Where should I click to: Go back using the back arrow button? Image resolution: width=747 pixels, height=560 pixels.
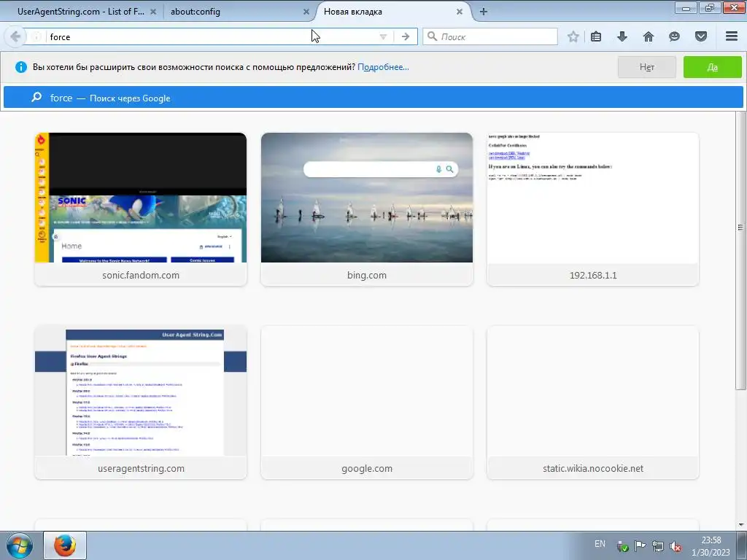point(15,36)
